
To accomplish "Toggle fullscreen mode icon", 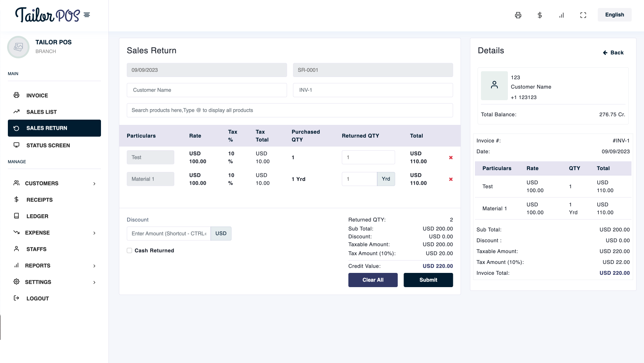I will 583,15.
